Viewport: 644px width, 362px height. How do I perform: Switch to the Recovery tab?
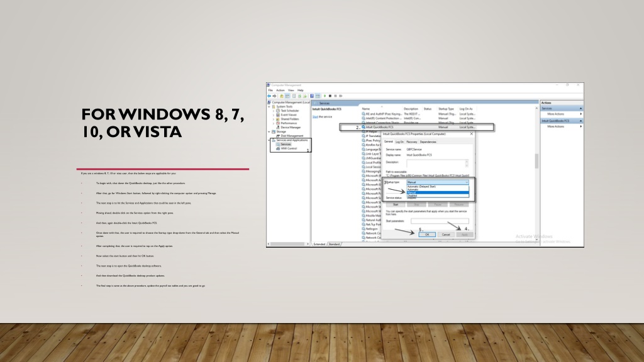pos(411,142)
